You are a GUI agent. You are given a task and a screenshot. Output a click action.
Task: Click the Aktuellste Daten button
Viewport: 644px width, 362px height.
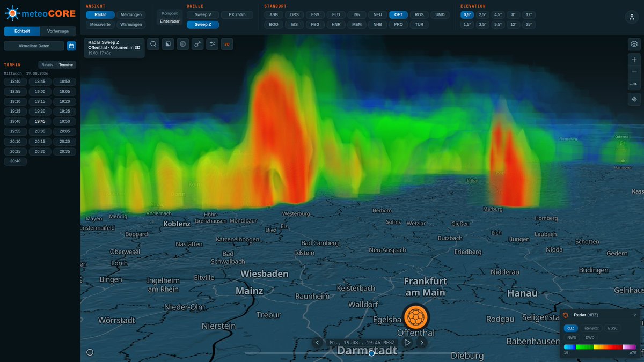coord(34,46)
